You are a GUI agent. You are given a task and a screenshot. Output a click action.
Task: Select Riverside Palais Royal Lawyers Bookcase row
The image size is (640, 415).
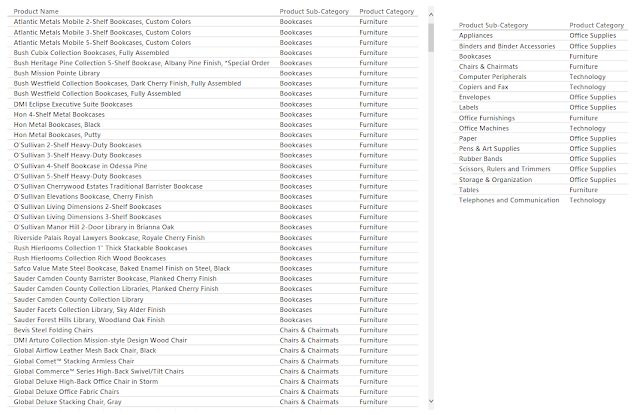[x=213, y=237]
